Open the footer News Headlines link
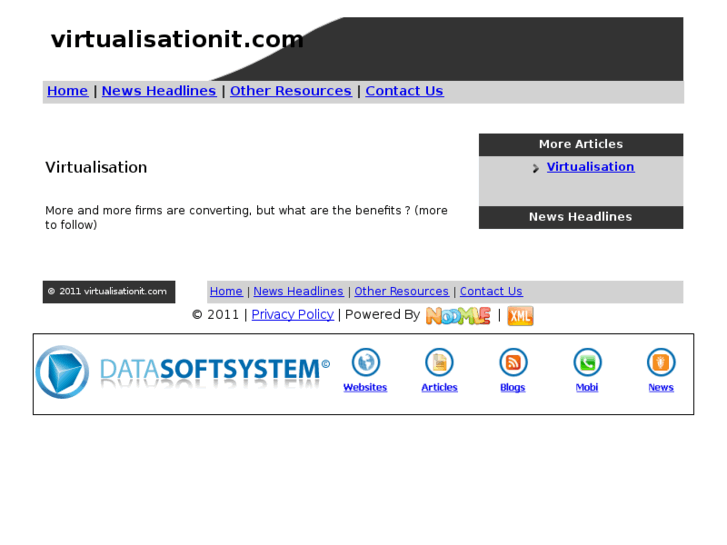The height and width of the screenshot is (545, 727). [298, 291]
